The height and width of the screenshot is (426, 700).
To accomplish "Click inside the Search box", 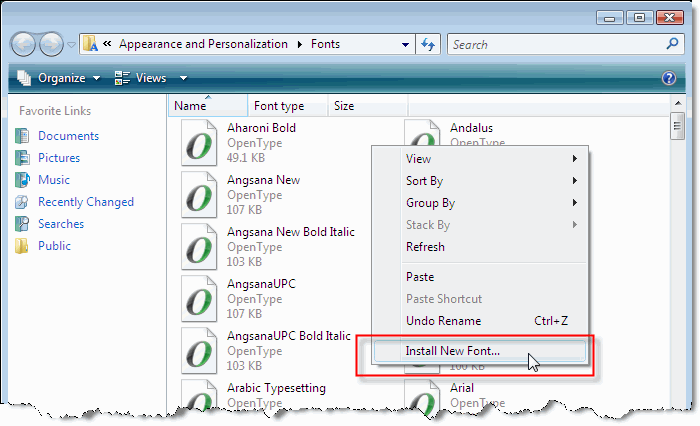I will tap(555, 45).
